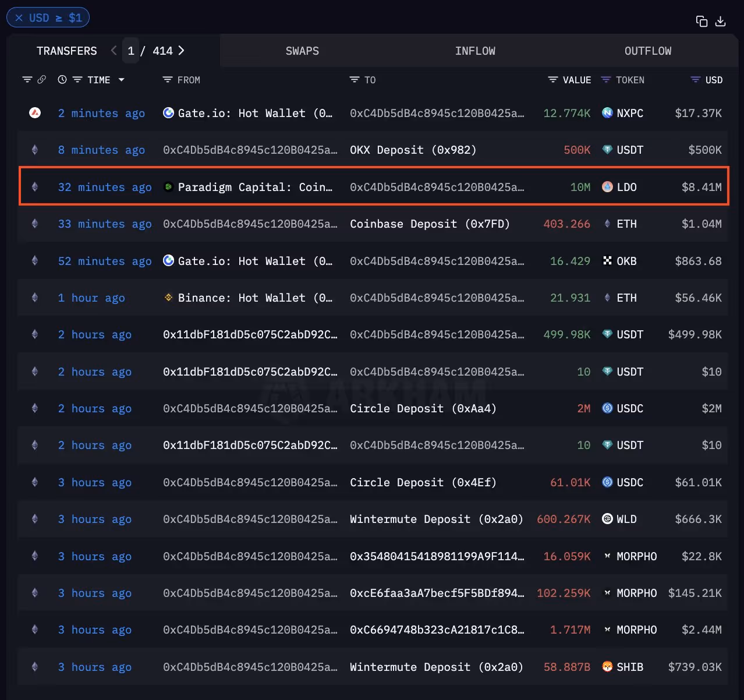Screen dimensions: 744x700
Task: Click the clock icon in the TIME header
Action: (x=62, y=80)
